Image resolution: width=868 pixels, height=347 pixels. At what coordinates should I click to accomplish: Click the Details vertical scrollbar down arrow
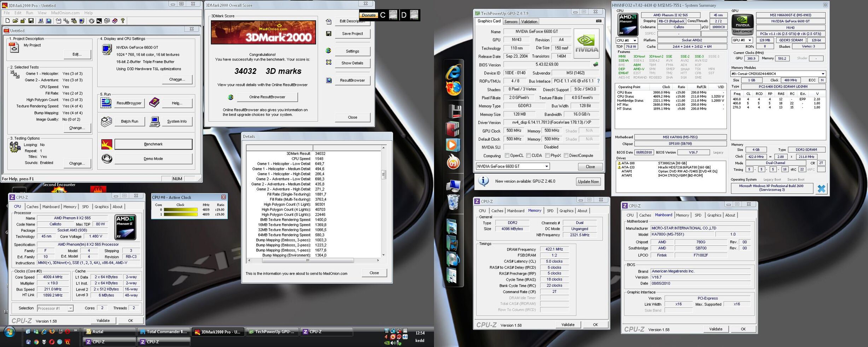click(384, 255)
